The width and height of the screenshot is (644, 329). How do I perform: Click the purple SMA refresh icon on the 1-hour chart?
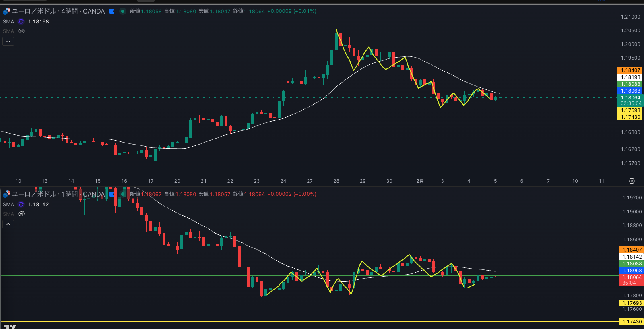coord(21,205)
